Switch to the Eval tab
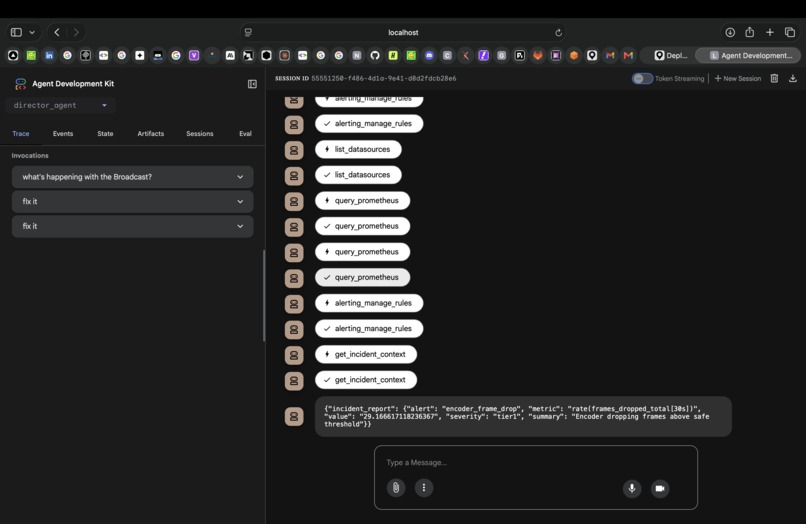Screen dimensions: 806x524 [x=245, y=134]
